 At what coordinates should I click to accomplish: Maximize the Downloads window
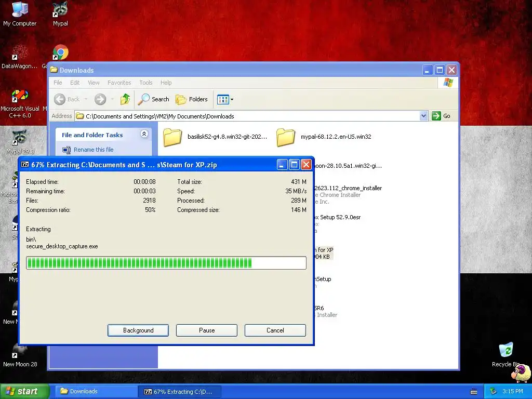tap(440, 70)
